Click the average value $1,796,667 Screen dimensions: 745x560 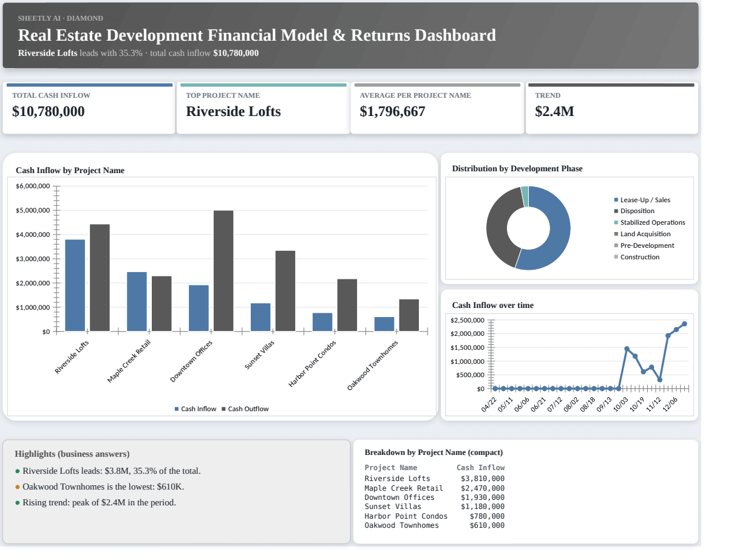coord(392,112)
